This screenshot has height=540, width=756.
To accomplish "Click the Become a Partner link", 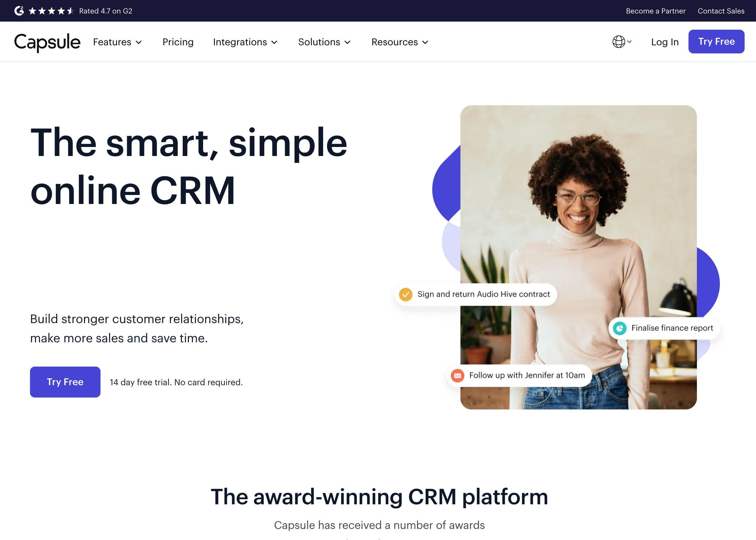I will click(x=655, y=10).
